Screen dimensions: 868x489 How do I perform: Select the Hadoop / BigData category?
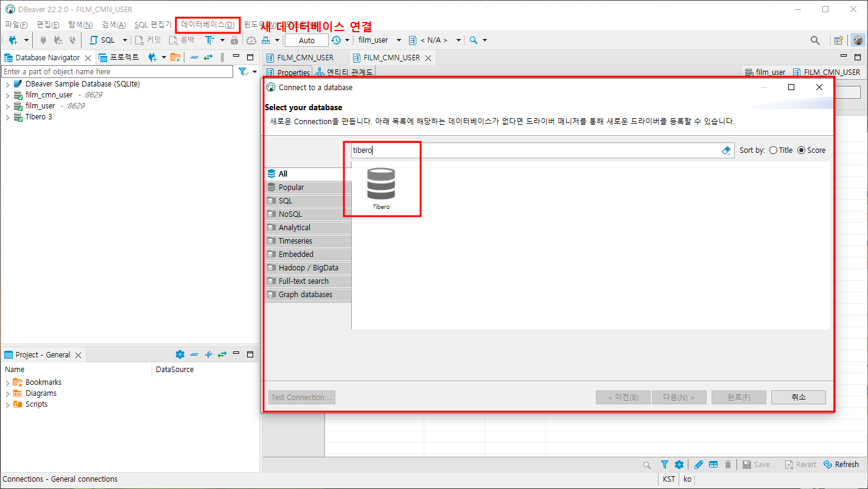click(x=309, y=268)
